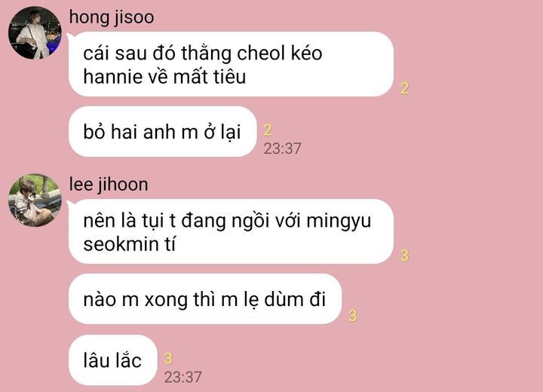Screen dimensions: 543x392
Task: Tap read count 3 beside 'seokmin tí' message
Action: tap(404, 256)
